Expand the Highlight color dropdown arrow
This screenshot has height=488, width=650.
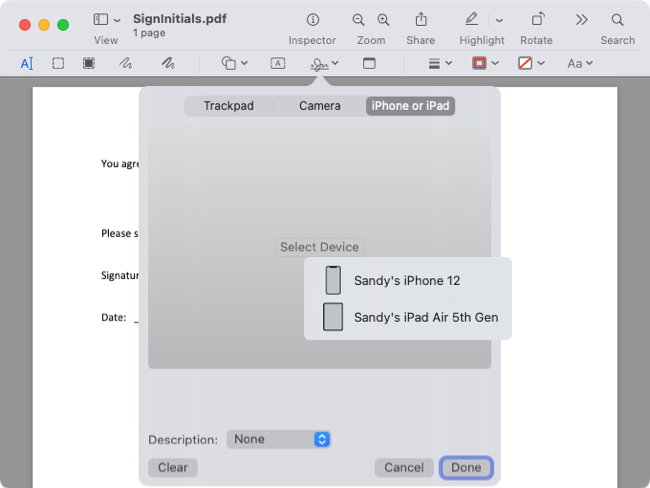pyautogui.click(x=500, y=20)
